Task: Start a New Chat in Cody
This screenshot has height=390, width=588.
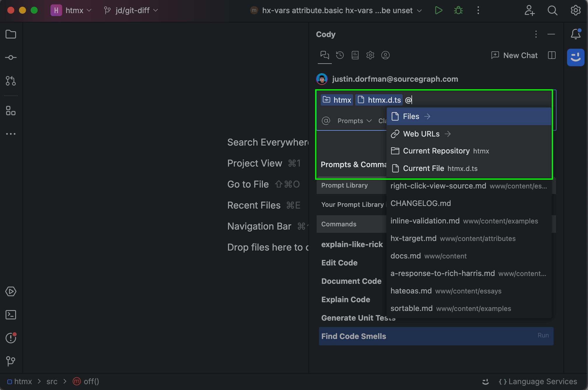Action: click(x=514, y=55)
